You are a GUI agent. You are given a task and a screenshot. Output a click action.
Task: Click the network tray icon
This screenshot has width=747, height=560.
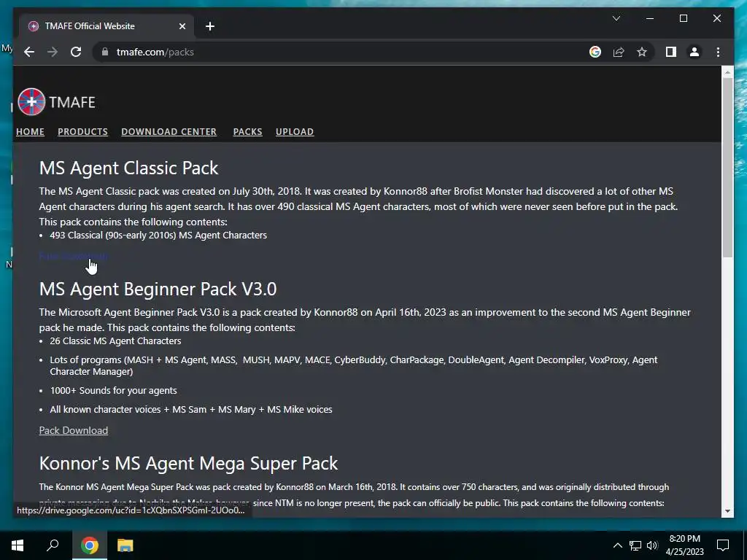click(x=635, y=545)
